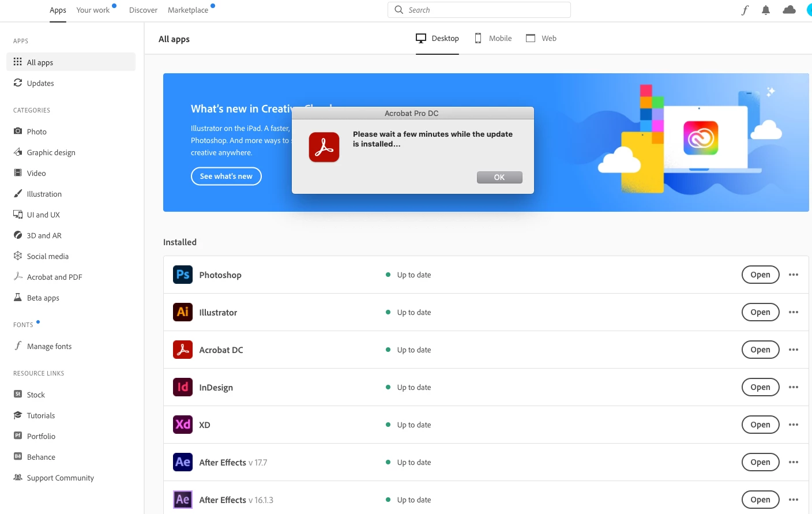The height and width of the screenshot is (514, 812).
Task: Open more options for Photoshop
Action: tap(794, 275)
